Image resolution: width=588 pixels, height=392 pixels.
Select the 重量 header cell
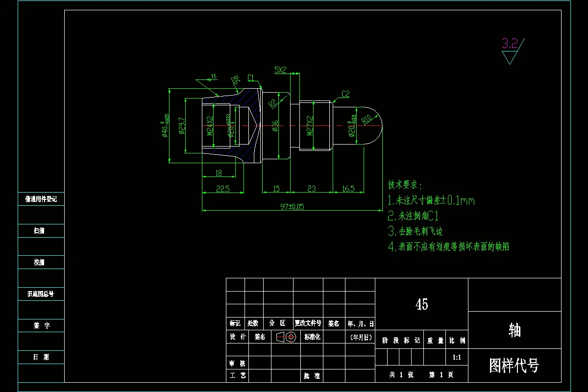(435, 340)
